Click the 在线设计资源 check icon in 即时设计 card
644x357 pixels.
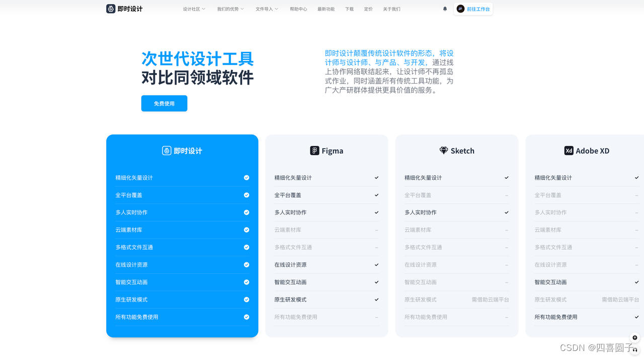click(247, 265)
